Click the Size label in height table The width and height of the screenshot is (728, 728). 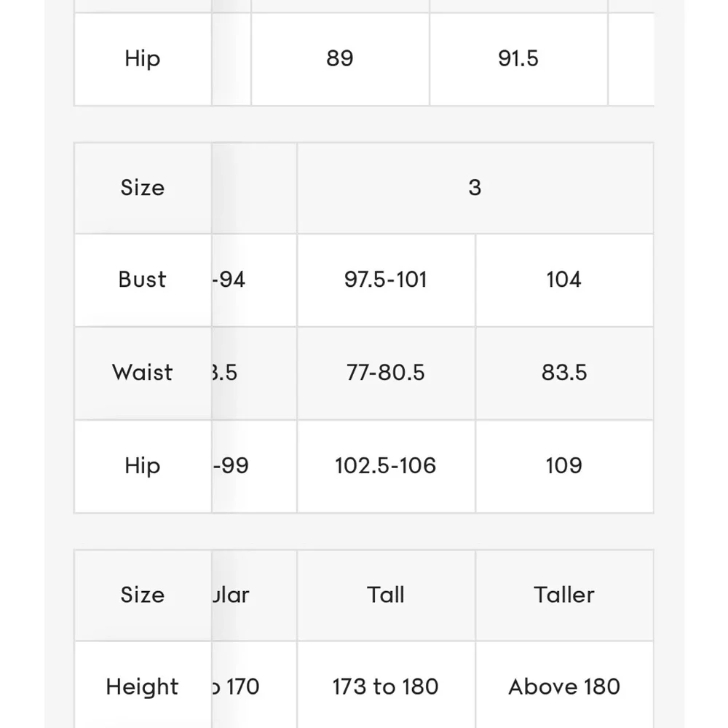(143, 596)
